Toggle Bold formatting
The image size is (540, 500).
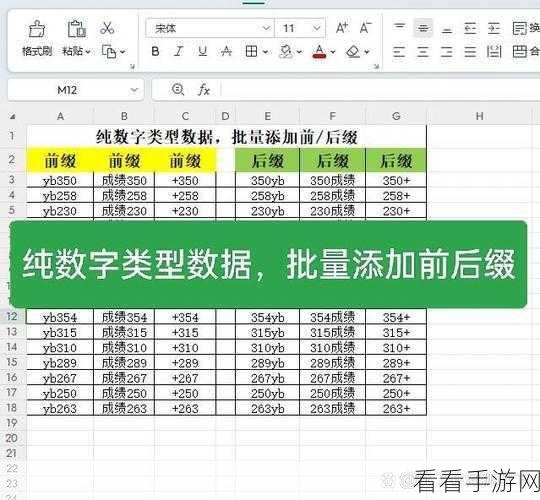click(x=155, y=52)
